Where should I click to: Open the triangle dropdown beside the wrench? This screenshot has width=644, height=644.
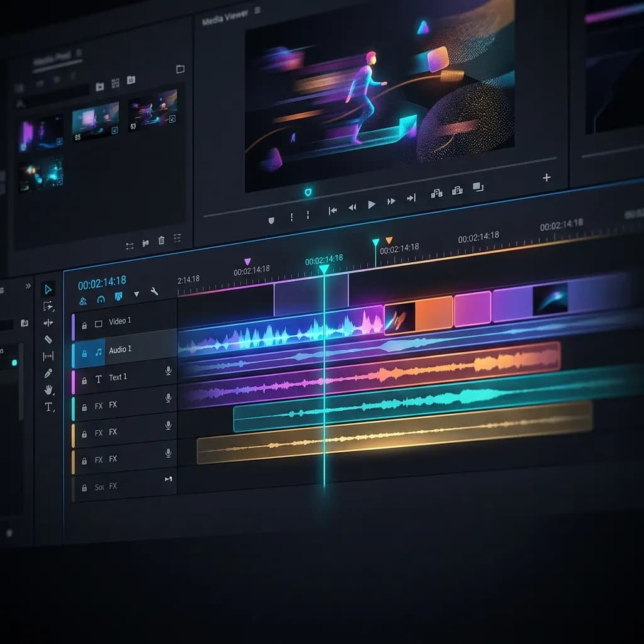(136, 294)
